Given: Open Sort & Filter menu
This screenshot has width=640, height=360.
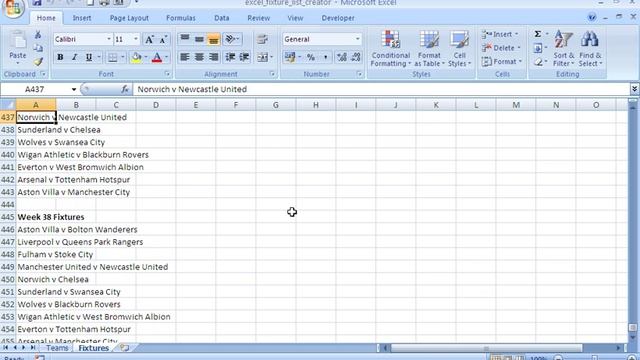Looking at the screenshot, I should (x=564, y=49).
